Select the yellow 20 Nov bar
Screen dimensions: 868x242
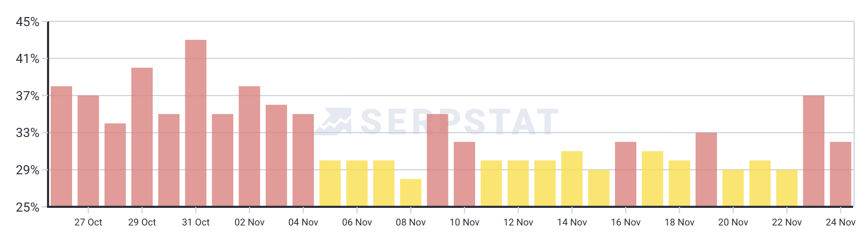(733, 188)
